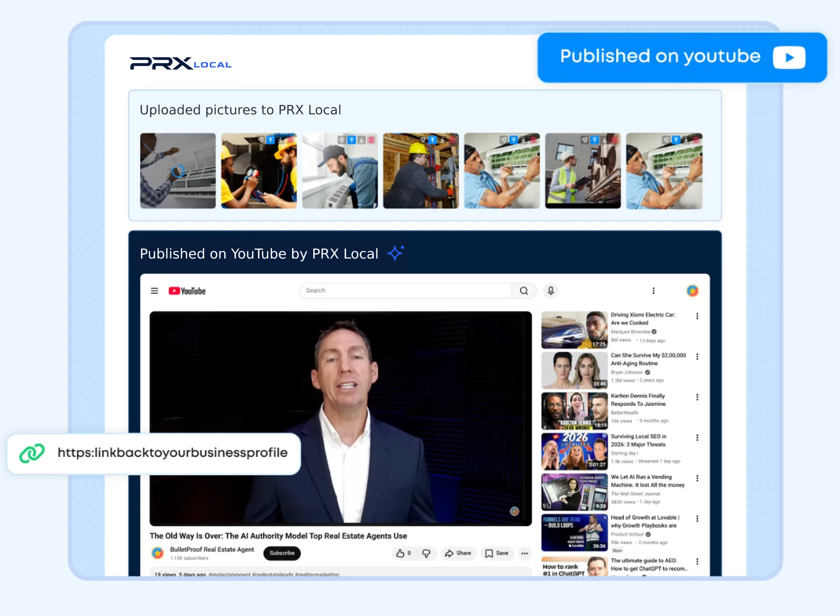
Task: Open We Let AI Run Vending Machine thumbnail
Action: 574,492
